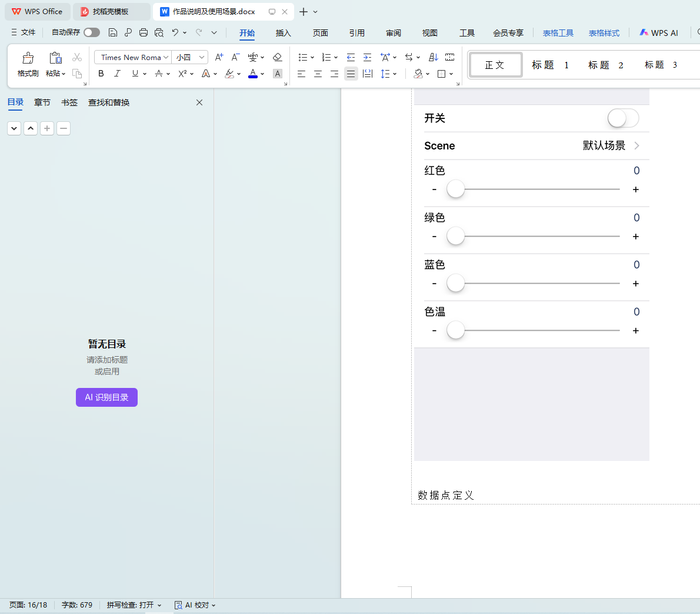Increase font size with A+ icon
The height and width of the screenshot is (614, 700).
coord(219,57)
